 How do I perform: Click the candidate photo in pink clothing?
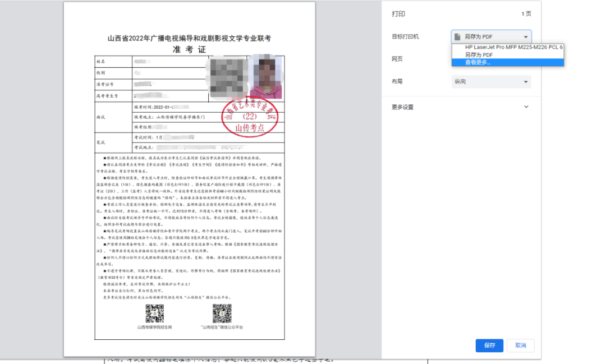[265, 77]
